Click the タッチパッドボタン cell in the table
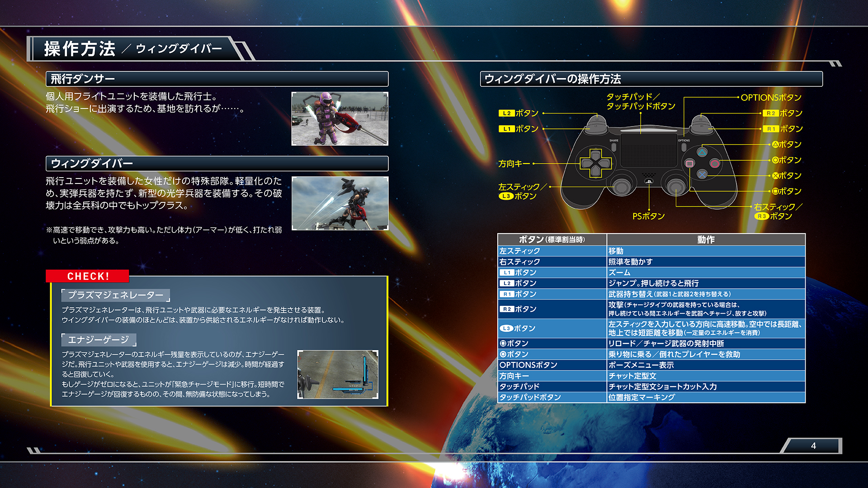 point(552,398)
